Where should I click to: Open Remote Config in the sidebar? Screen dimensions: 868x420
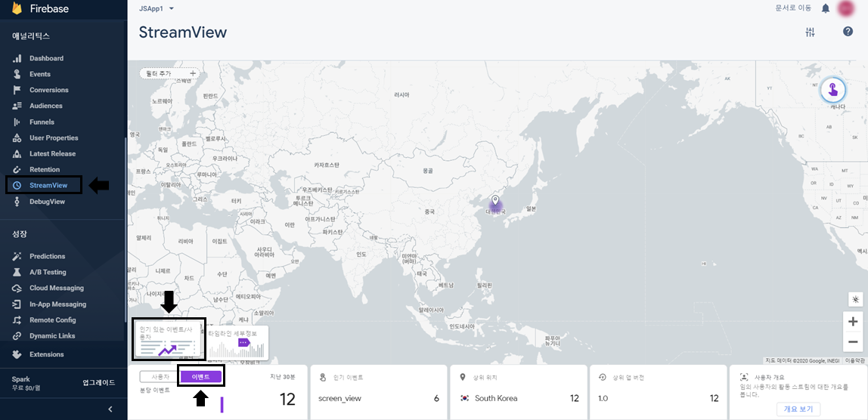tap(53, 320)
